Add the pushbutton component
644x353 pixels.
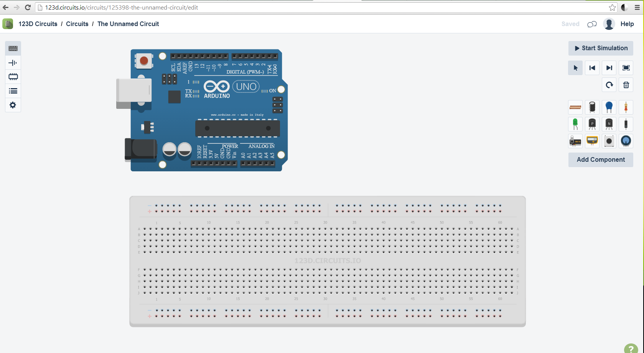point(609,141)
